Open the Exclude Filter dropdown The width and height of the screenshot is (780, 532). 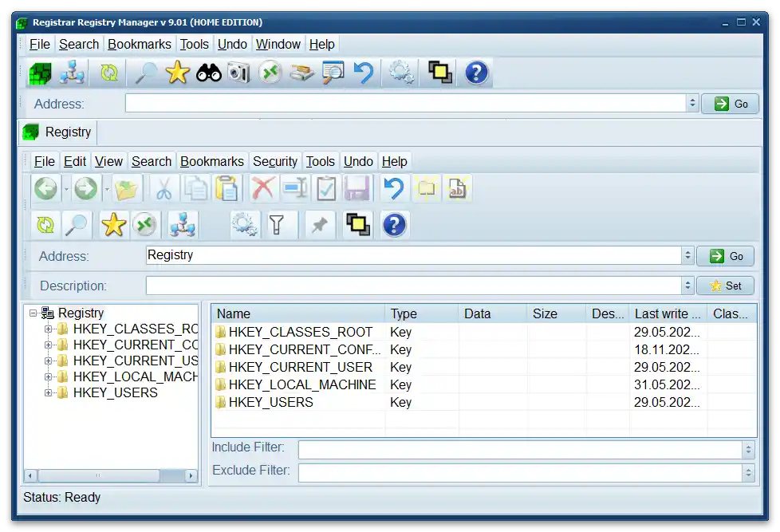pyautogui.click(x=748, y=473)
